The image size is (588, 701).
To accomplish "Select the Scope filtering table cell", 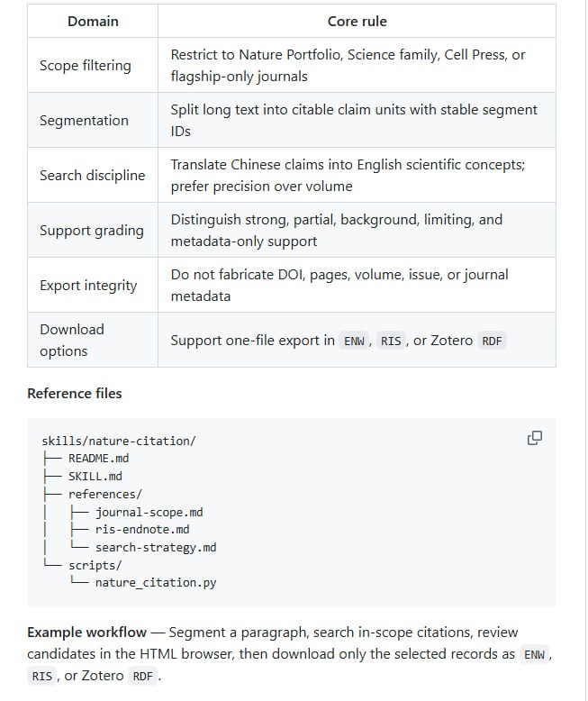I will point(93,65).
